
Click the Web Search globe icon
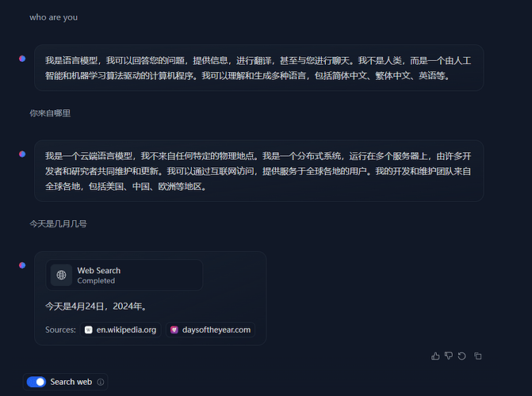point(61,275)
